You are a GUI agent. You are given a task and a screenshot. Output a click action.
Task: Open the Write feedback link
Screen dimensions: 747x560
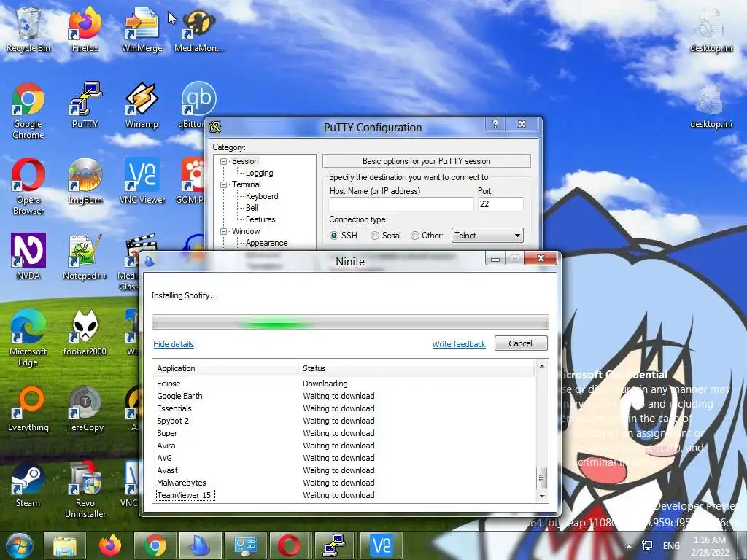[459, 344]
